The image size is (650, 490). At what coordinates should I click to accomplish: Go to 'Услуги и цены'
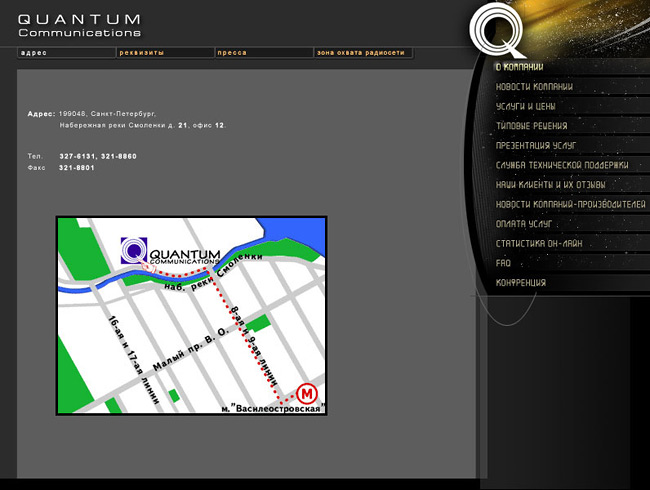pos(525,106)
